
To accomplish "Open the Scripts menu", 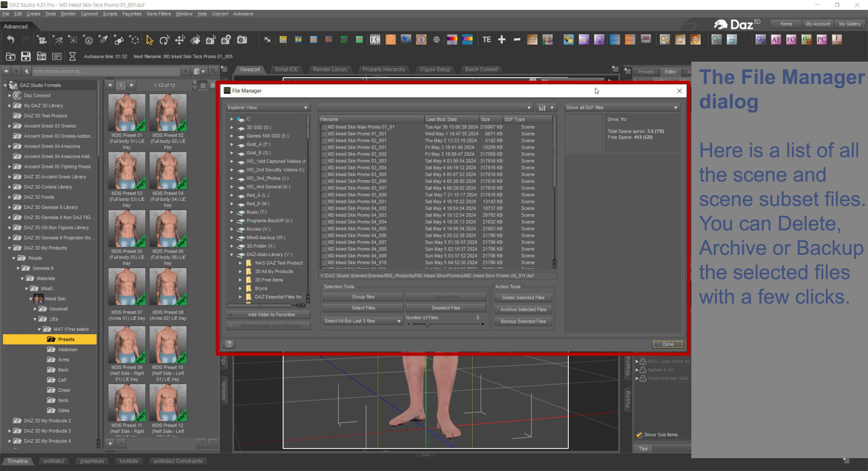I will pos(110,14).
